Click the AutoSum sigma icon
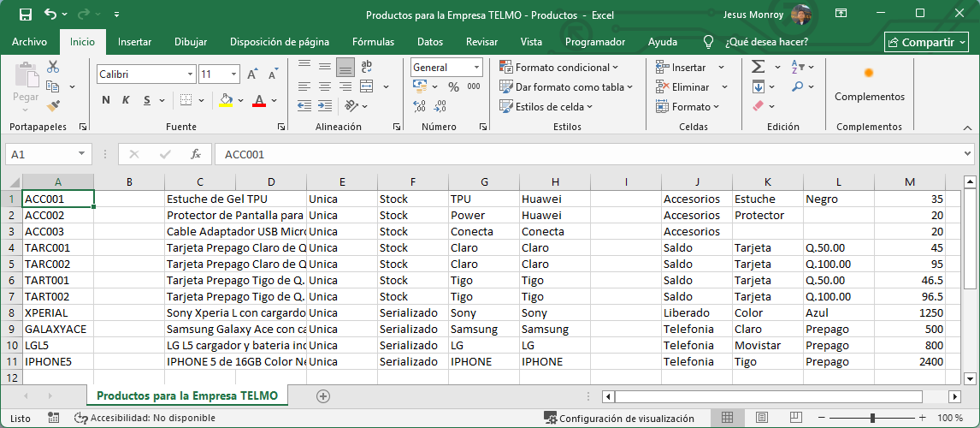980x428 pixels. (759, 66)
